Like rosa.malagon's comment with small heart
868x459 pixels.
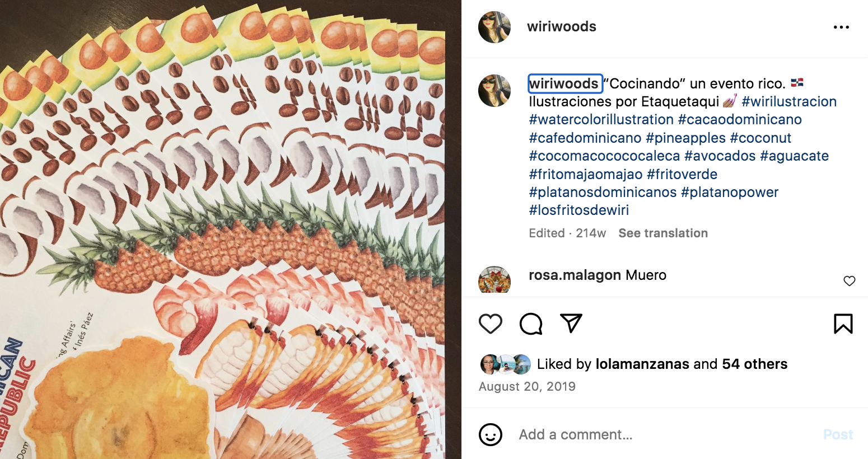(849, 281)
